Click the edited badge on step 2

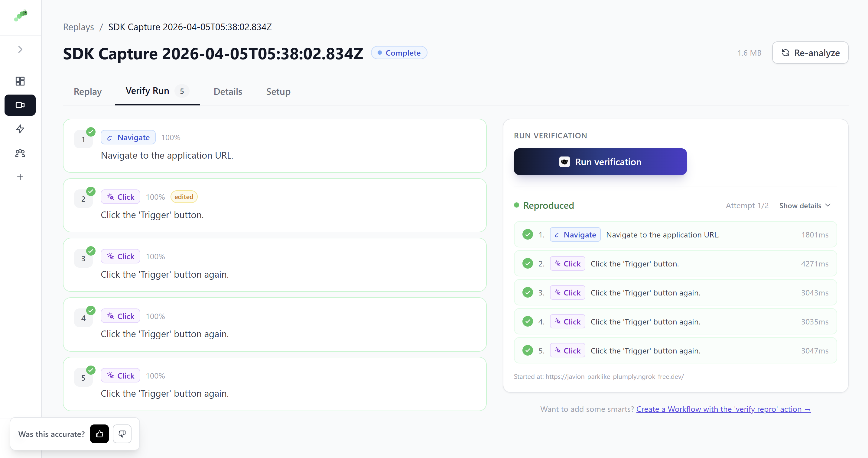(x=184, y=196)
